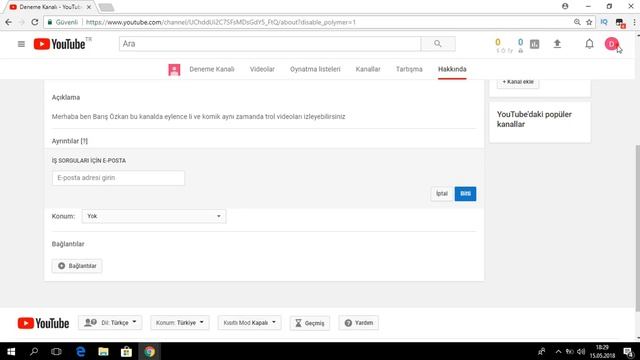Click the Bağlantılar add links button
640x360 pixels.
click(x=77, y=266)
